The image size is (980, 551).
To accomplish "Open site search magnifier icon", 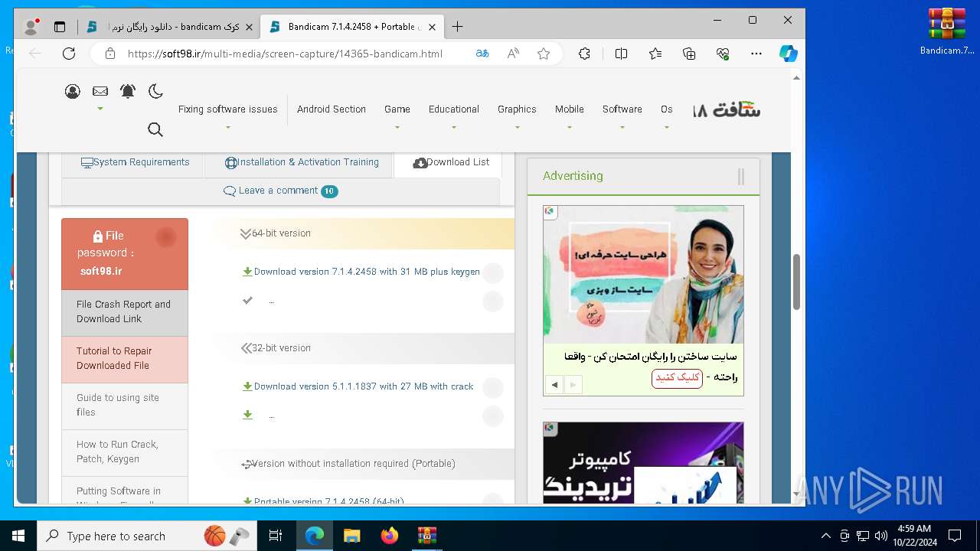I will coord(155,129).
